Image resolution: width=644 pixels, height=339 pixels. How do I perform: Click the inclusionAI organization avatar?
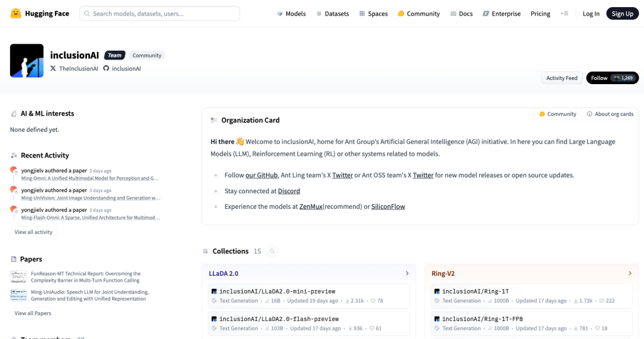click(27, 61)
